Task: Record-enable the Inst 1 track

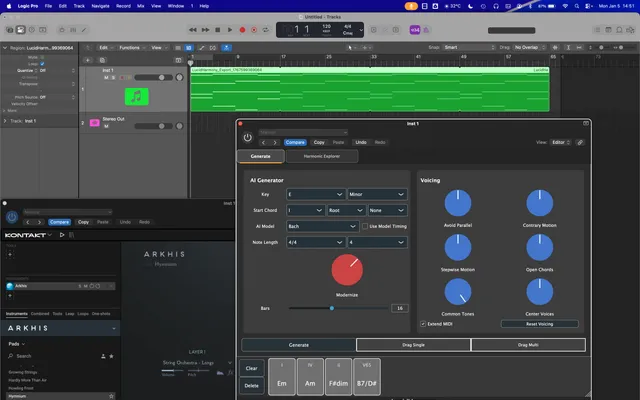Action: 122,78
